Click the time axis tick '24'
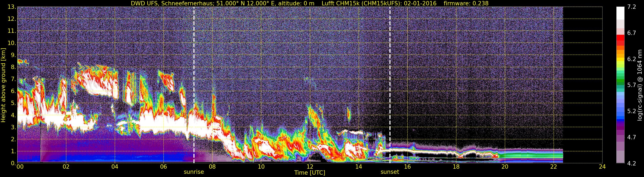The image size is (644, 177). point(602,167)
